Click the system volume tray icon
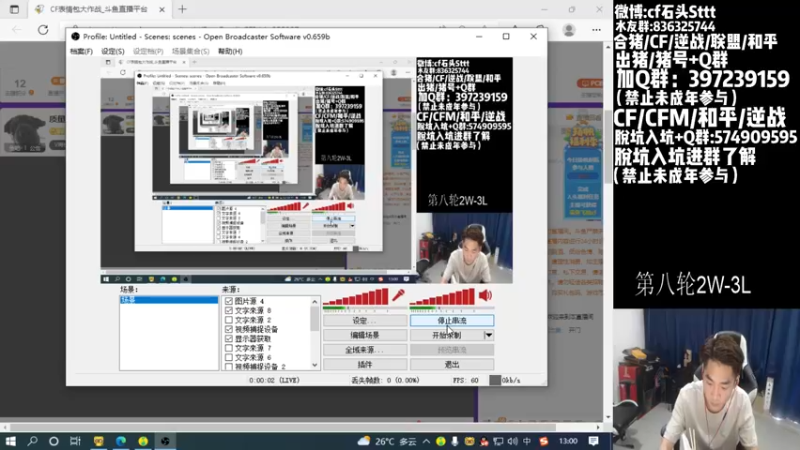Image resolution: width=800 pixels, height=450 pixels. (x=513, y=441)
